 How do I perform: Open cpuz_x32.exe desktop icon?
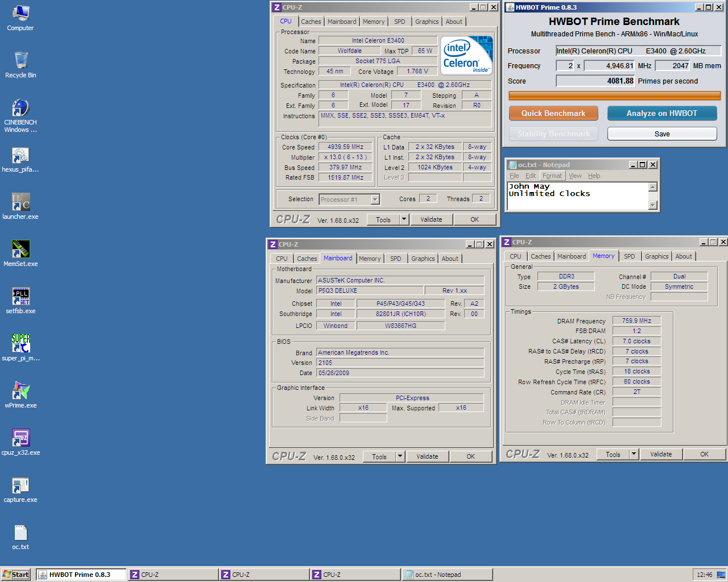(x=20, y=442)
